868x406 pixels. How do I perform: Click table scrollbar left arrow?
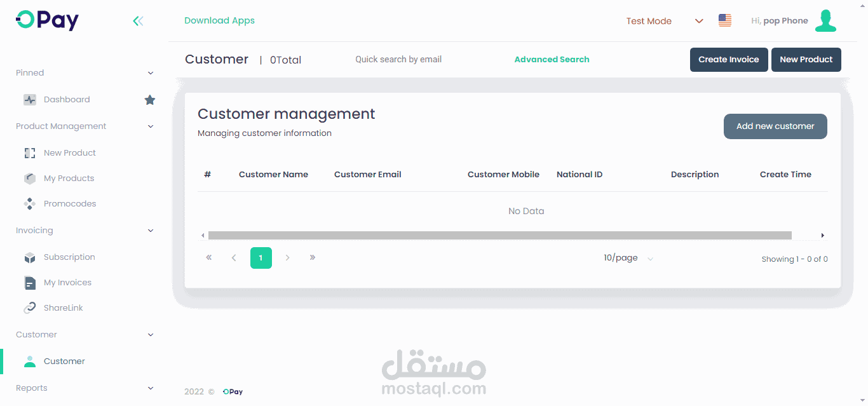pos(203,236)
